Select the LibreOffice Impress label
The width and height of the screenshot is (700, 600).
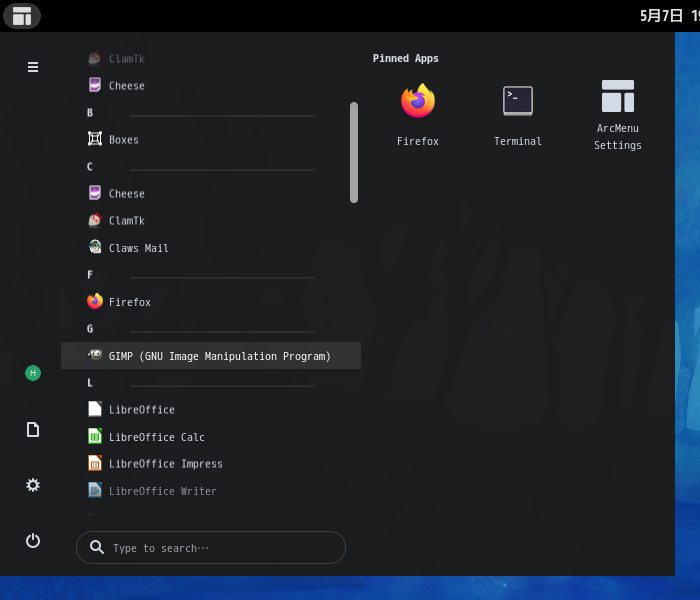[166, 464]
